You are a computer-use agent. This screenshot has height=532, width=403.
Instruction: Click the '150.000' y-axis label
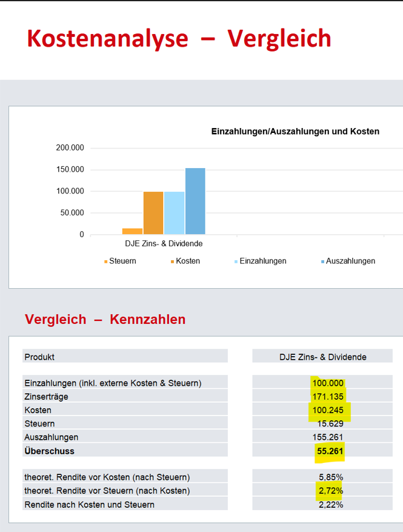click(70, 169)
